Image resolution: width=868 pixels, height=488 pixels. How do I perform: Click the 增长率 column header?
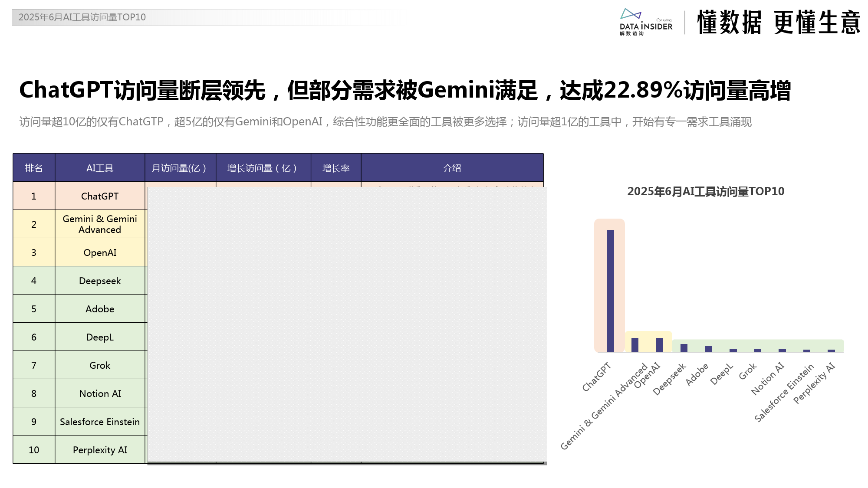pos(336,168)
